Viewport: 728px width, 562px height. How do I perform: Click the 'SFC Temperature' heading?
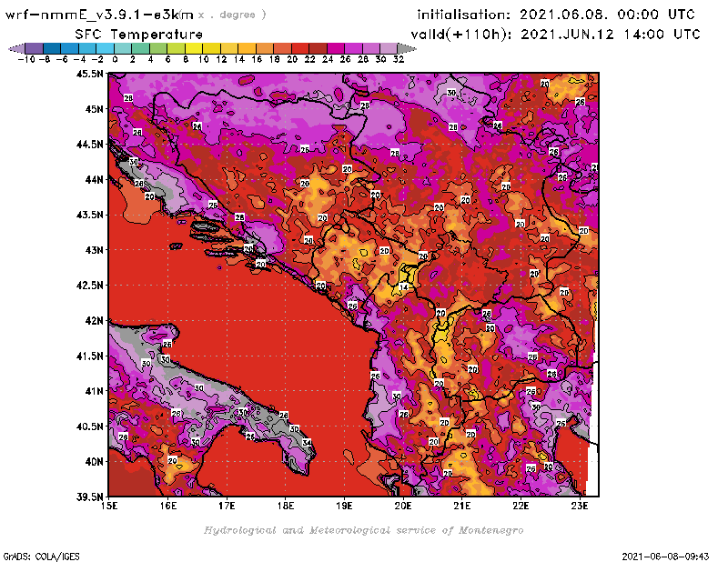coord(139,35)
